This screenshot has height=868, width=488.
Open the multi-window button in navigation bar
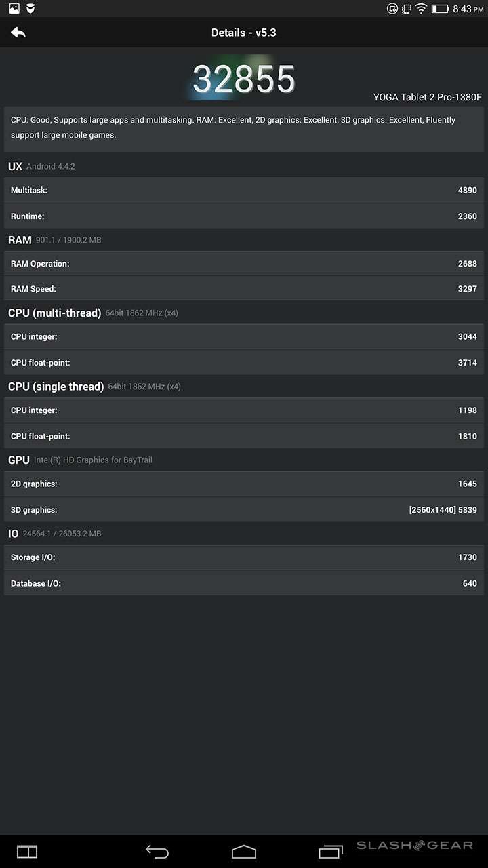(27, 851)
